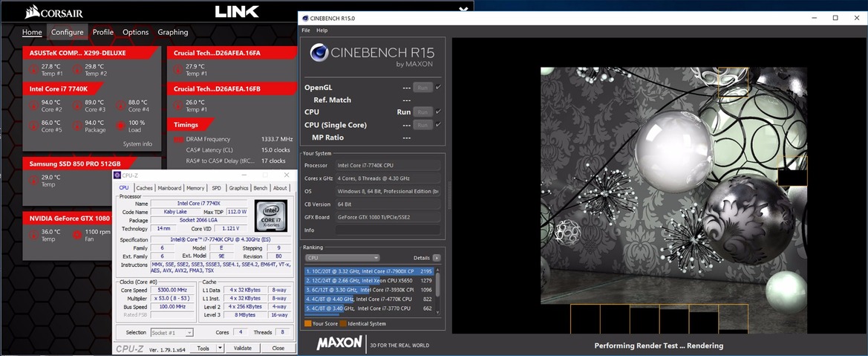868x356 pixels.
Task: Click the Intel Core i7 X-series badge in CPU-Z
Action: pos(270,216)
